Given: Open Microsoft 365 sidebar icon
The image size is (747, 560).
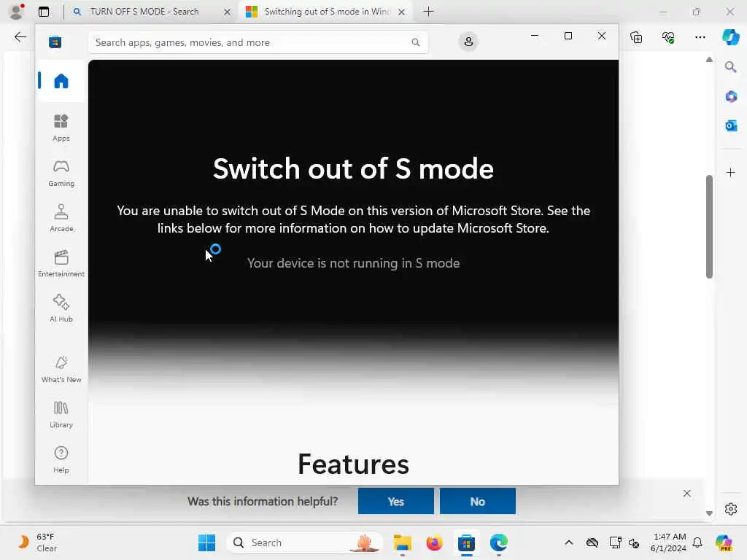Looking at the screenshot, I should click(x=731, y=97).
